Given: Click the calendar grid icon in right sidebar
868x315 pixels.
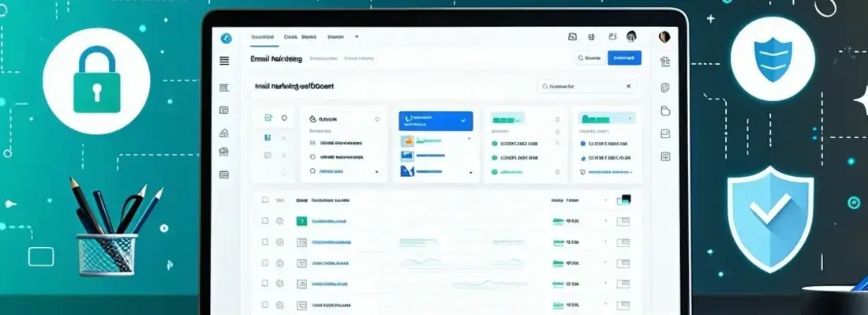Looking at the screenshot, I should (x=665, y=62).
